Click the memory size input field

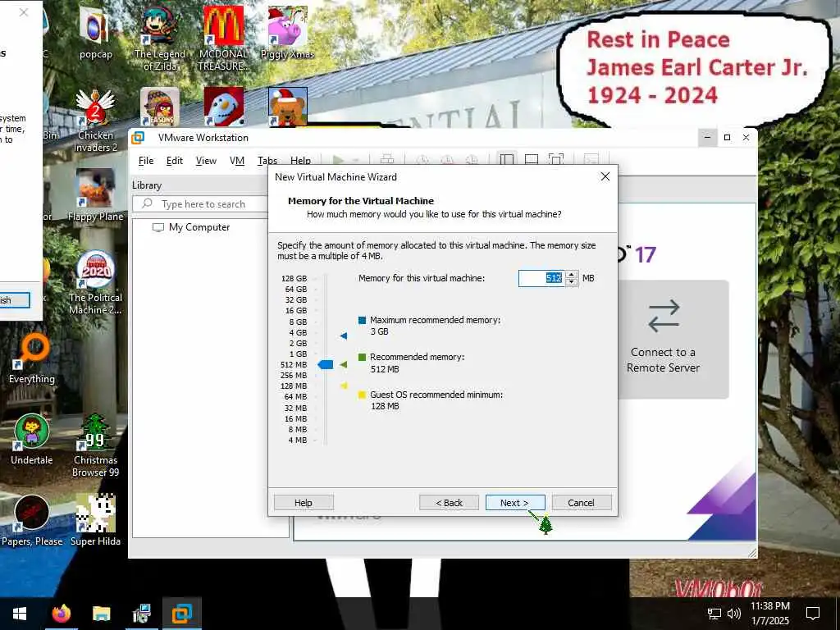541,278
